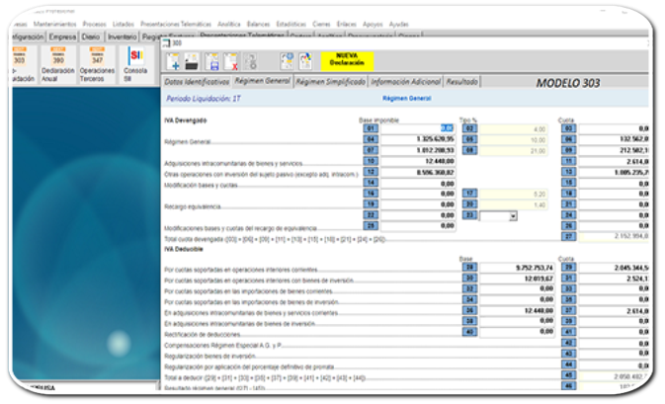Open the Mantenimientos menu

[x=55, y=24]
